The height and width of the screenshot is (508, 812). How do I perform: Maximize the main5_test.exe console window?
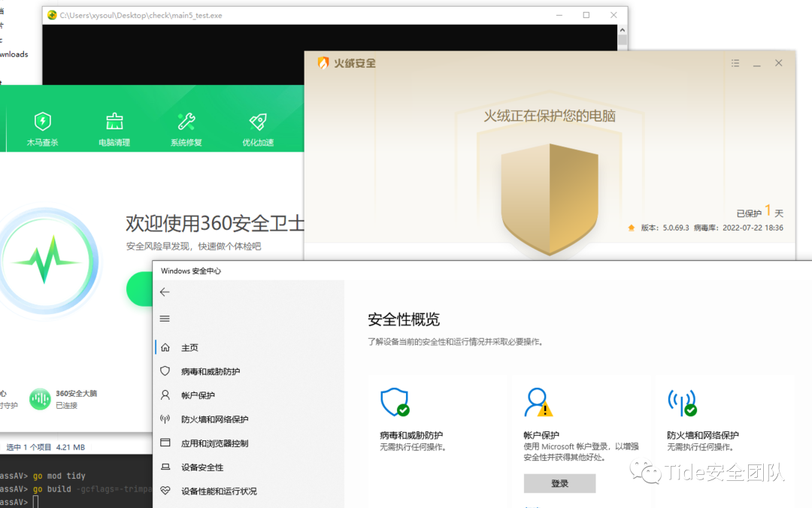click(586, 15)
